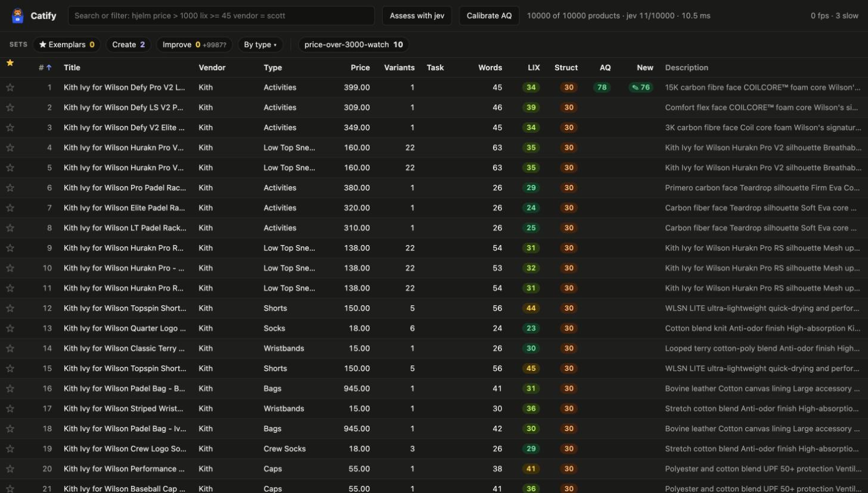Select the Improve set
The height and width of the screenshot is (493, 868).
pyautogui.click(x=194, y=45)
